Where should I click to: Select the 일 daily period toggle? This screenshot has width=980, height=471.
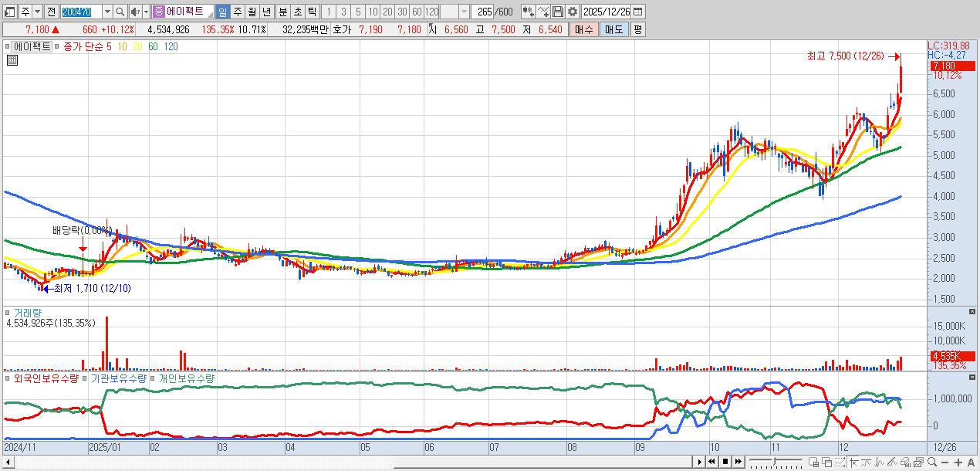[x=222, y=12]
